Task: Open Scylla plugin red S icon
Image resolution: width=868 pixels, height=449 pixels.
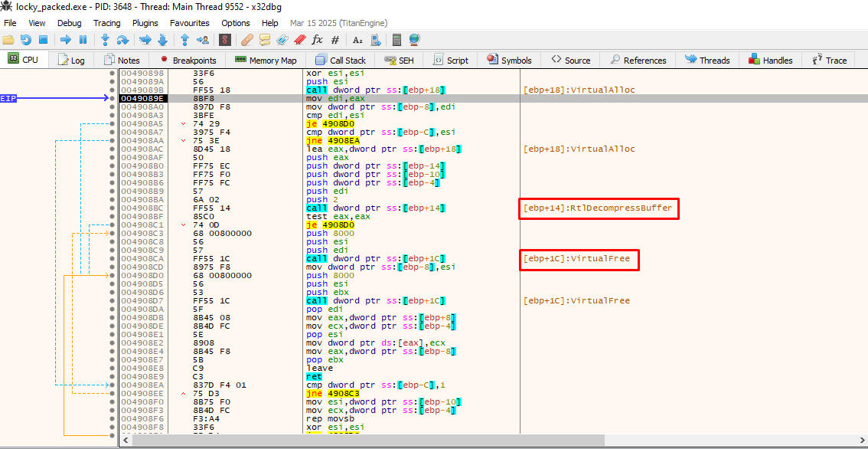Action: point(224,40)
